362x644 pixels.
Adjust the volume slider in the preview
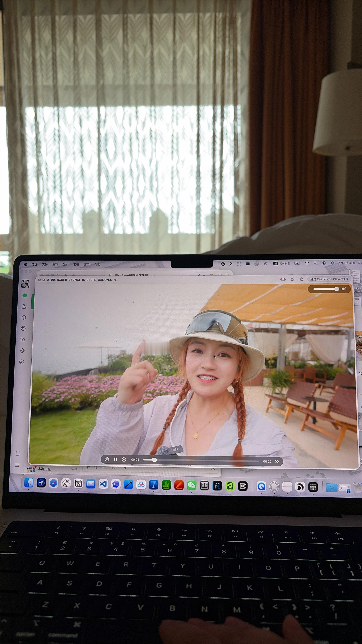[x=326, y=289]
